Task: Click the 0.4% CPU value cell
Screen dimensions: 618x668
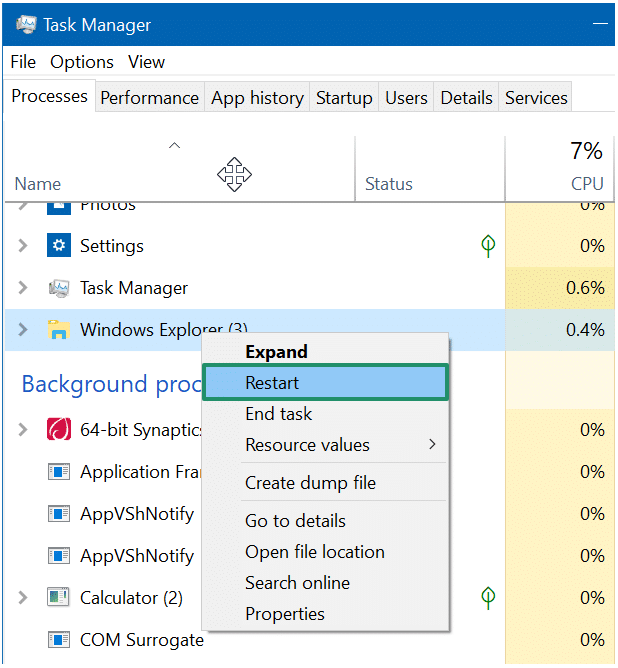Action: click(x=560, y=330)
